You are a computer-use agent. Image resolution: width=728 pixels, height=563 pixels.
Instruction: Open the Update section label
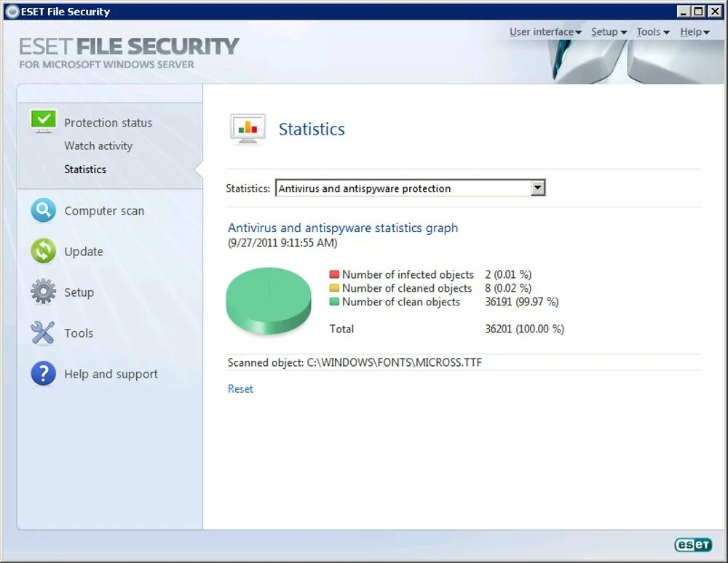[84, 252]
